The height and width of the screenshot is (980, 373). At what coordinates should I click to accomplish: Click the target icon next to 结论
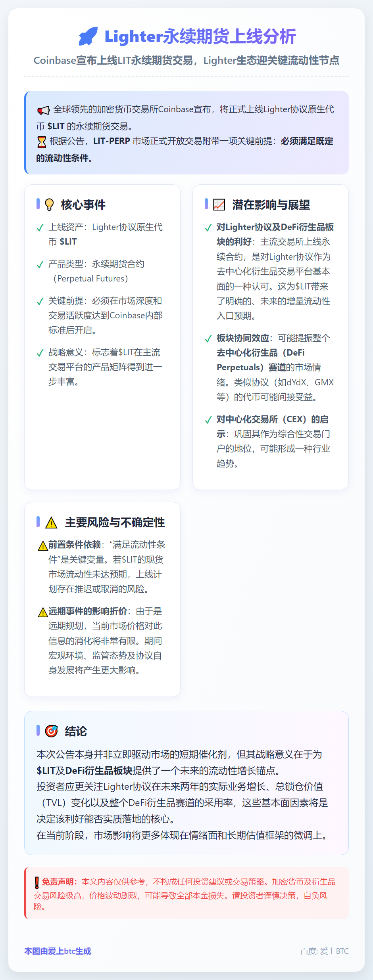51,731
